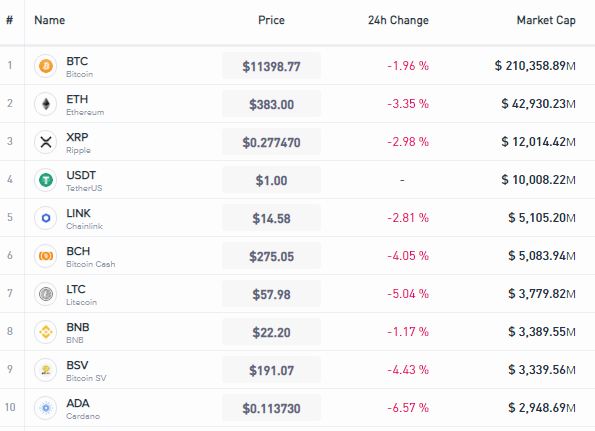Click the Litecoin gray coin icon

[x=46, y=294]
